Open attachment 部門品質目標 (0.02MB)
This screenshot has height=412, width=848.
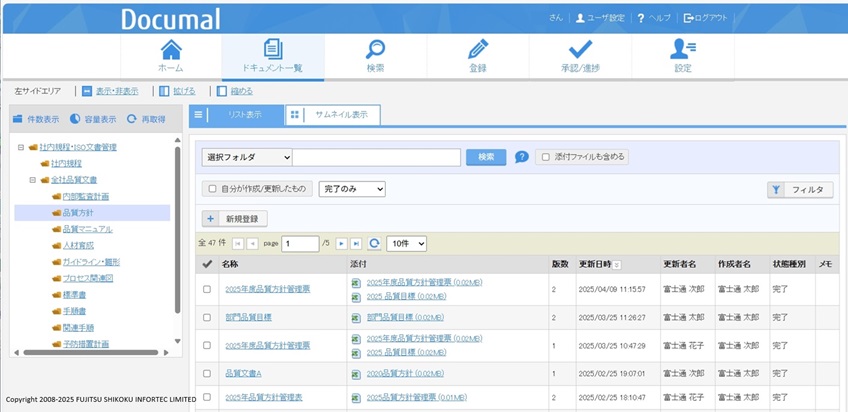pos(405,317)
